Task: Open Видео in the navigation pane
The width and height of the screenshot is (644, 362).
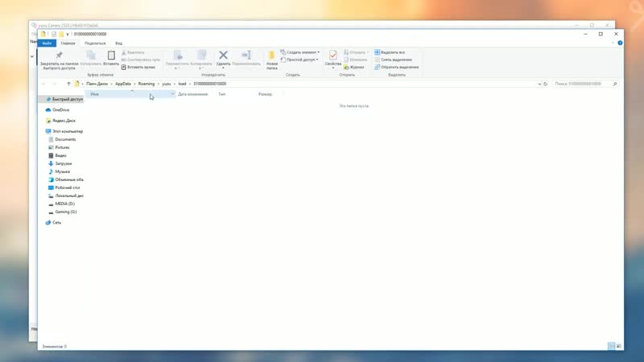Action: click(x=57, y=155)
